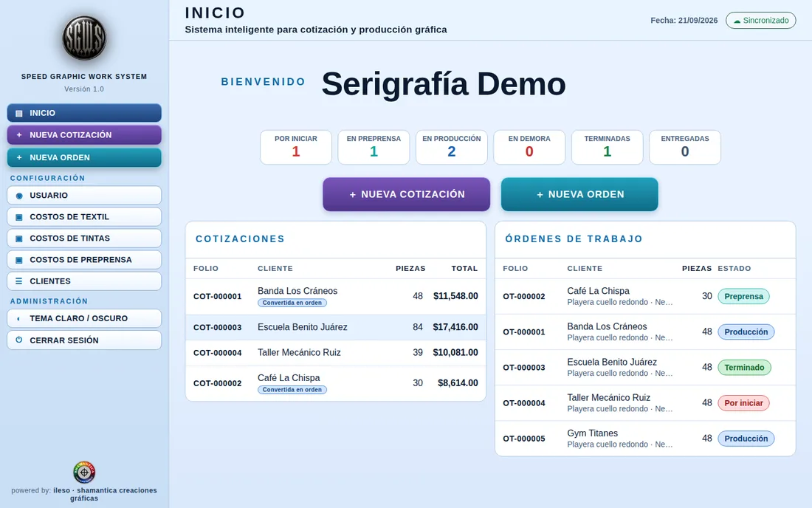Click the Sincronizado status badge
This screenshot has height=508, width=812.
(x=761, y=20)
